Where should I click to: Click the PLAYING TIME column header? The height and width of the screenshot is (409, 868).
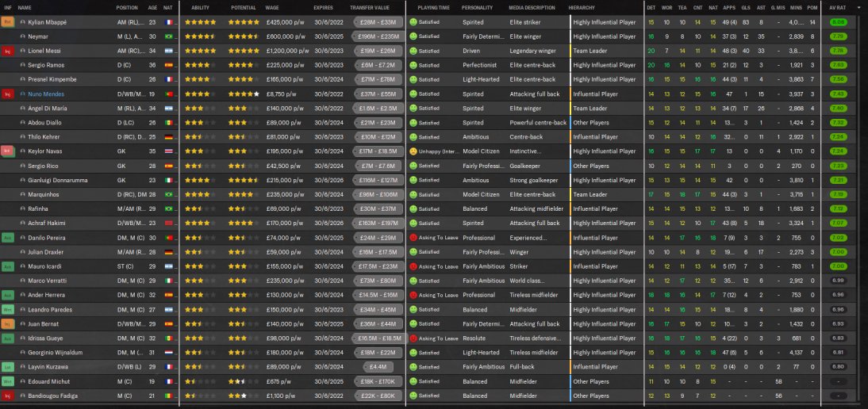[433, 8]
